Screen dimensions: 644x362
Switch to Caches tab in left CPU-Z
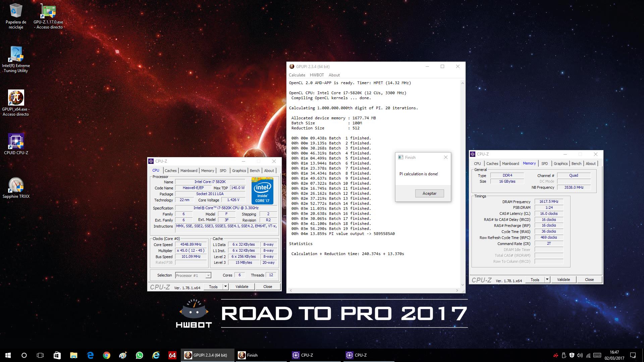tap(171, 171)
